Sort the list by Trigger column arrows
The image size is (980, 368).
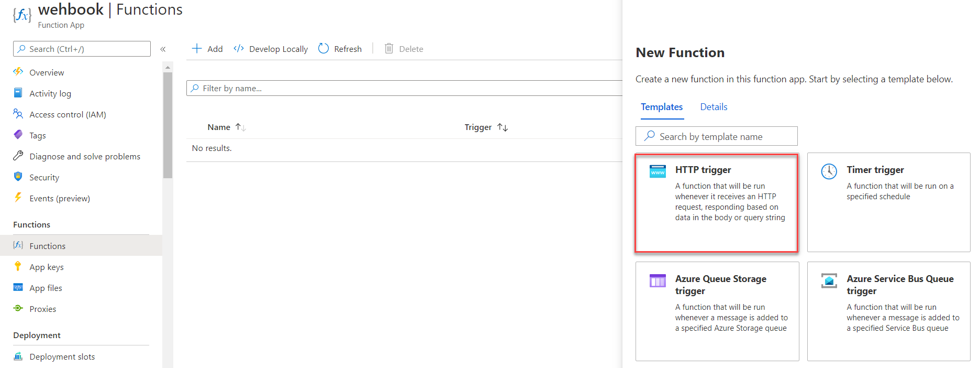(x=503, y=127)
